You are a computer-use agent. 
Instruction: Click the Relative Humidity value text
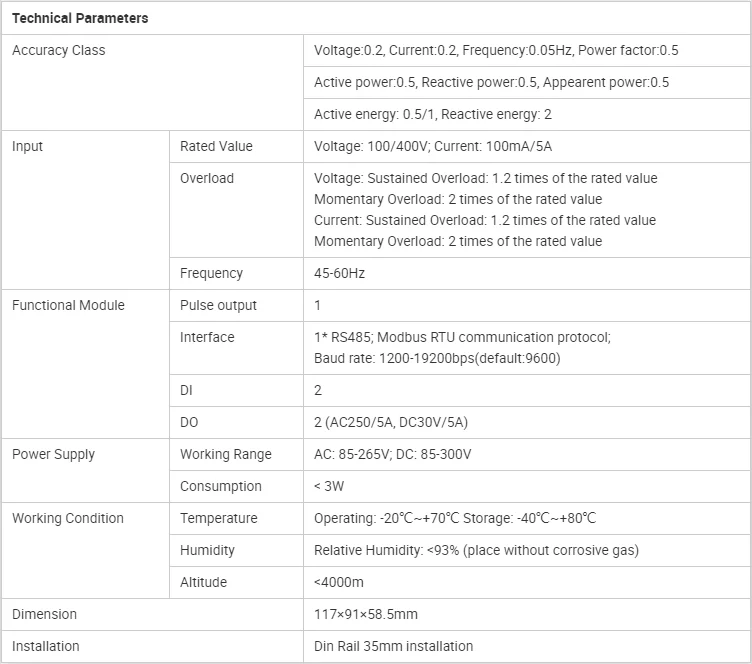[476, 550]
